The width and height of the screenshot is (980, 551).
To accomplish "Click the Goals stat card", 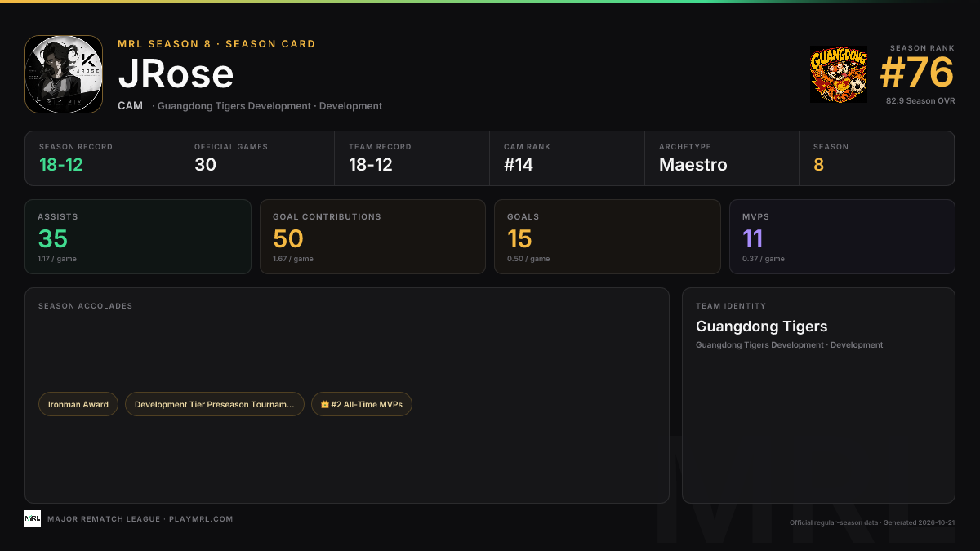I will click(x=608, y=237).
